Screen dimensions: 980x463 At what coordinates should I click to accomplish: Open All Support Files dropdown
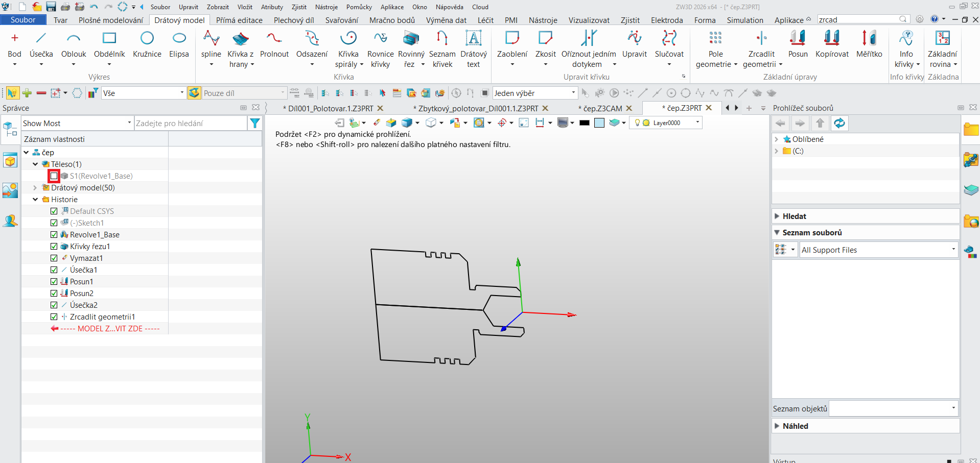coord(878,250)
